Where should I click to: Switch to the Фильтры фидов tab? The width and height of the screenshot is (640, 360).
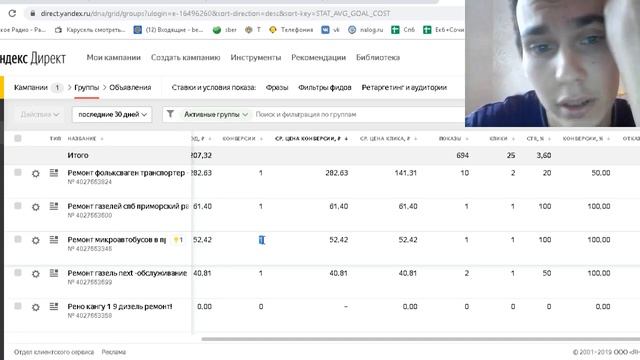(324, 87)
